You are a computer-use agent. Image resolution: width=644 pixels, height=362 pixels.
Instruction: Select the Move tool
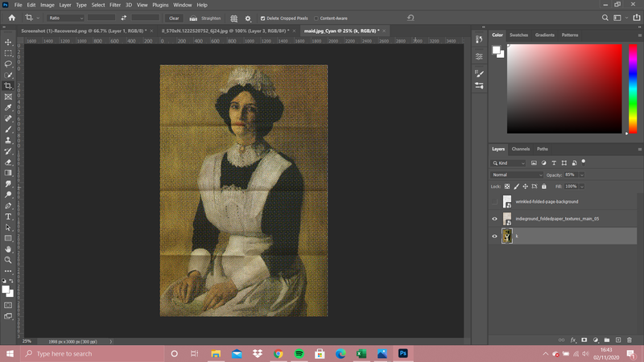coord(8,43)
